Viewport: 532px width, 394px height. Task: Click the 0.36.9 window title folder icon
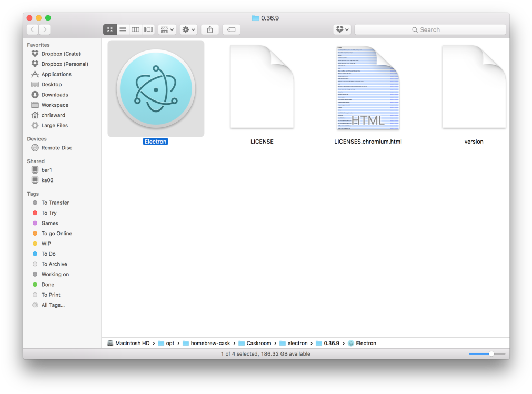256,18
